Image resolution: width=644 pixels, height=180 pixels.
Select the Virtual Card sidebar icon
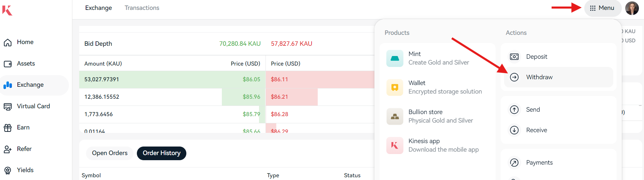(x=8, y=107)
